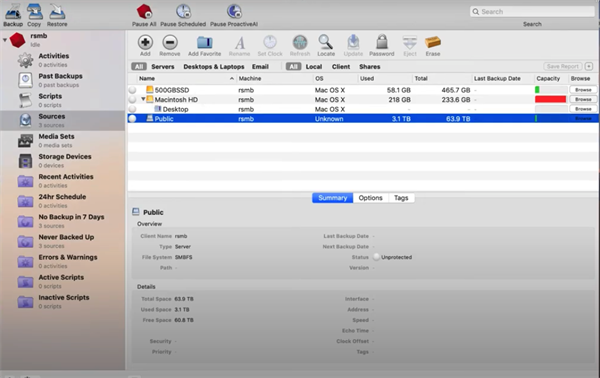Click the Save Report button
This screenshot has height=378, width=600.
(562, 67)
